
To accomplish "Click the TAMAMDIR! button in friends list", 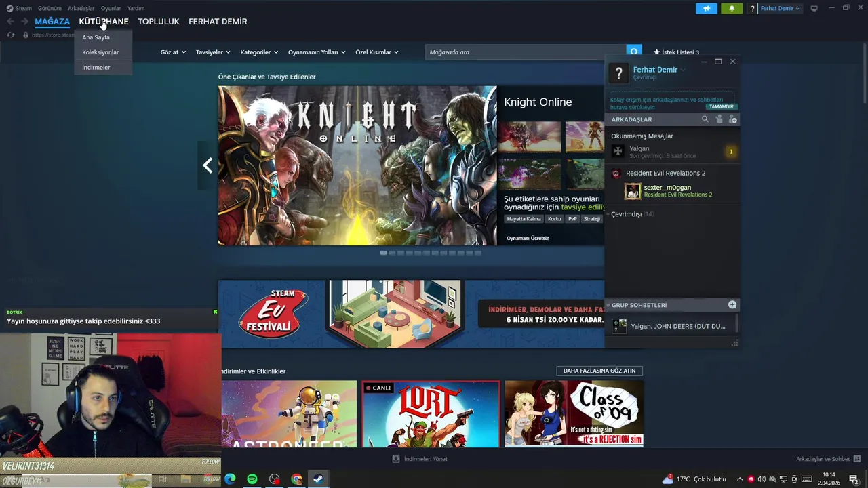I will [722, 106].
